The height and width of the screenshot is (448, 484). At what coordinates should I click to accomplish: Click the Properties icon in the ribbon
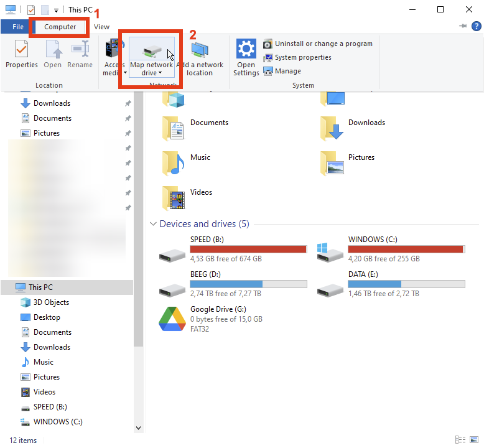click(x=21, y=49)
